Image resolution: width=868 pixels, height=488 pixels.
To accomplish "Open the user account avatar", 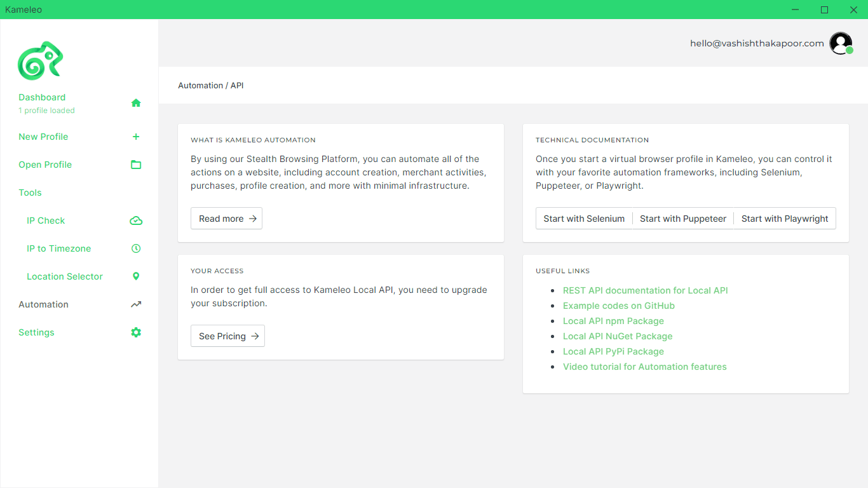I will point(841,43).
